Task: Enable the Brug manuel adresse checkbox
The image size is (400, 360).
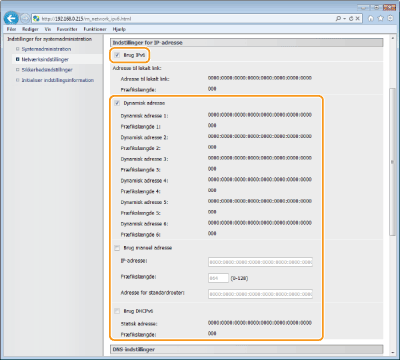Action: click(117, 248)
